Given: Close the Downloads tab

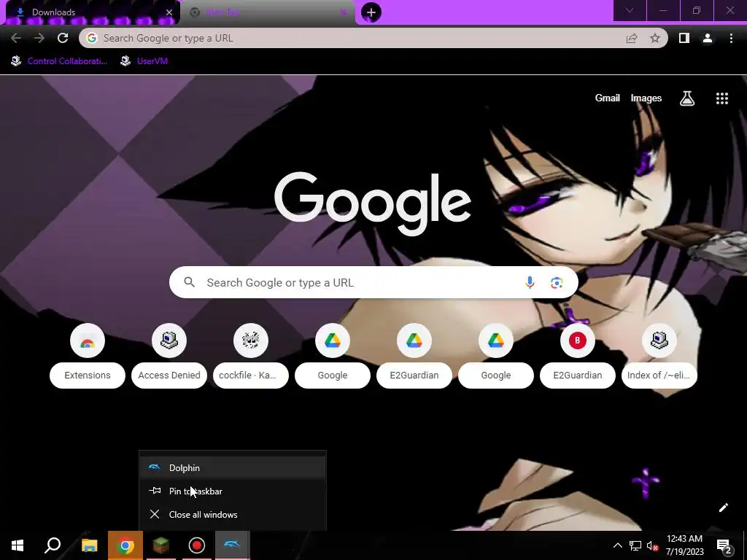Looking at the screenshot, I should [x=169, y=12].
